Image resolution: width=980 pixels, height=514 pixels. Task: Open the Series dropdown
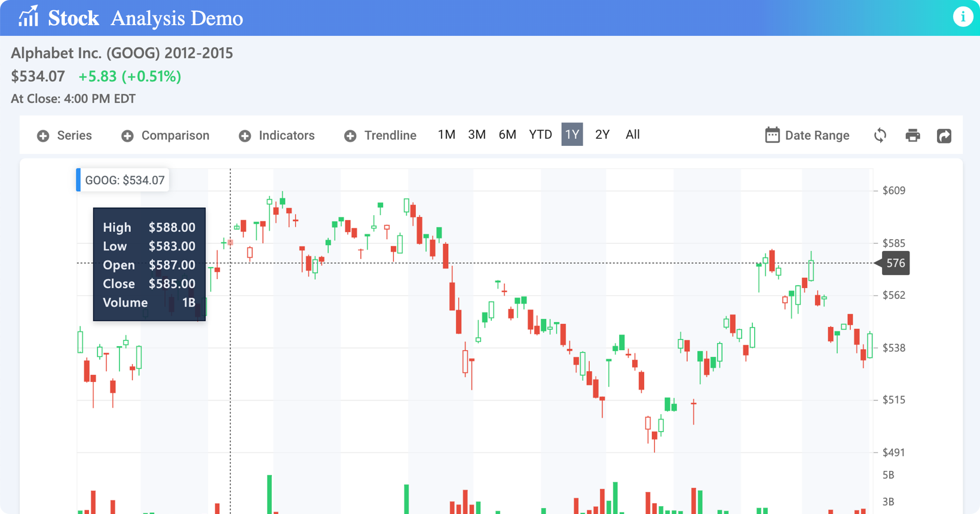click(x=65, y=136)
